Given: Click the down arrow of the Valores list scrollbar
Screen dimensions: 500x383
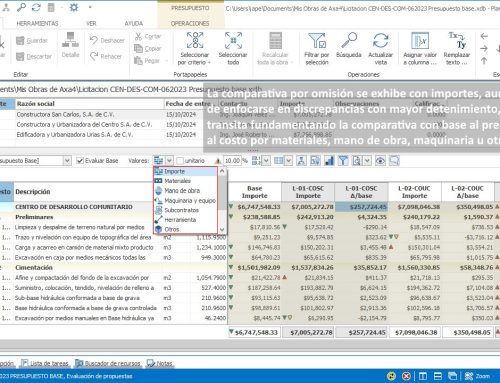Looking at the screenshot, I should (222, 230).
